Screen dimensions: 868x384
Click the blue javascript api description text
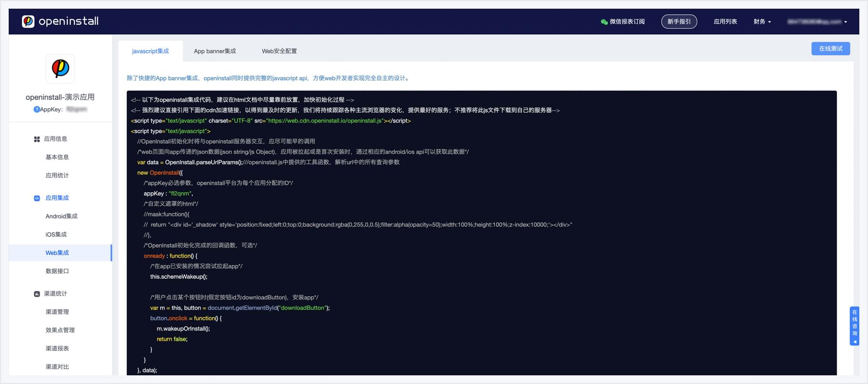269,78
